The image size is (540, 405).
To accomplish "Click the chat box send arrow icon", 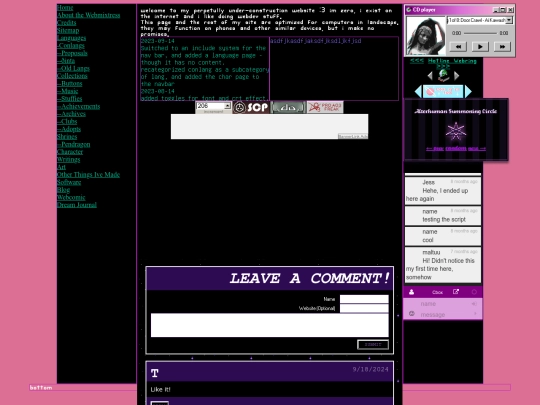I will pos(475,314).
